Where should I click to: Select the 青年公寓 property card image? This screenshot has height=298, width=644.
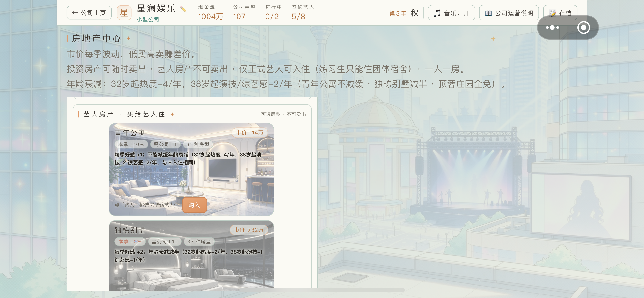coord(191,169)
